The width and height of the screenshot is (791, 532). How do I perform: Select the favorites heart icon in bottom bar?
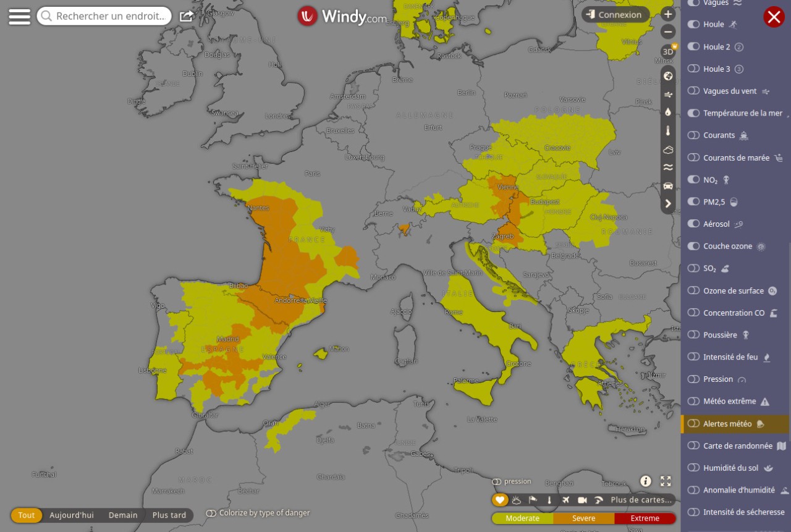[500, 499]
